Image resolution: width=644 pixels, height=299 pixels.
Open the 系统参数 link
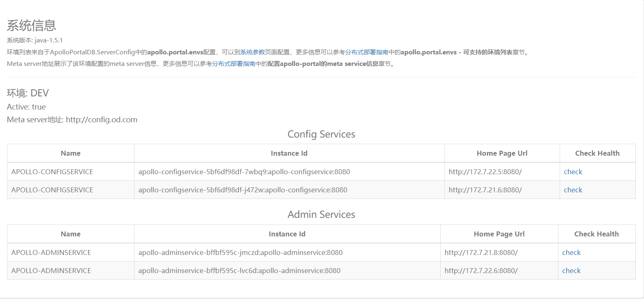coord(252,52)
